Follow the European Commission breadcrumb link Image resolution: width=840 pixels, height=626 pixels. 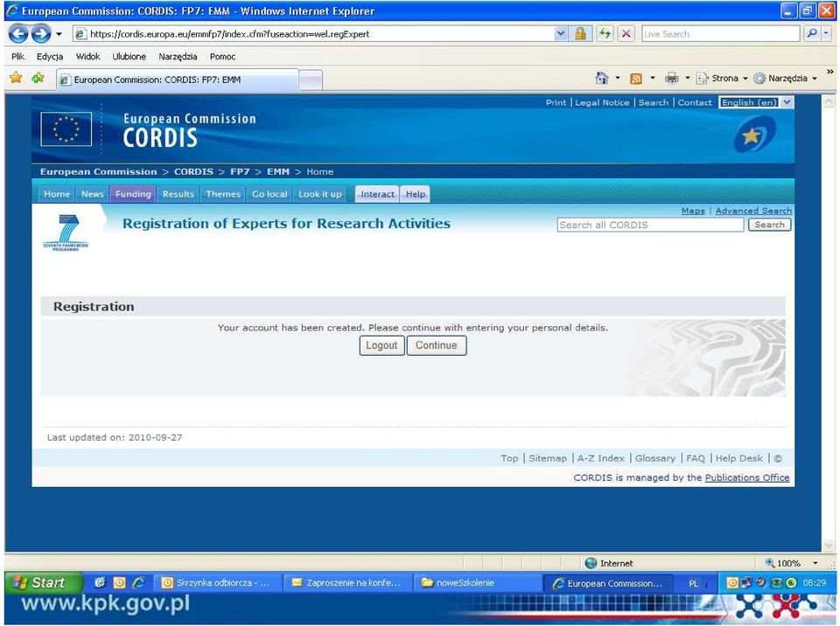99,172
